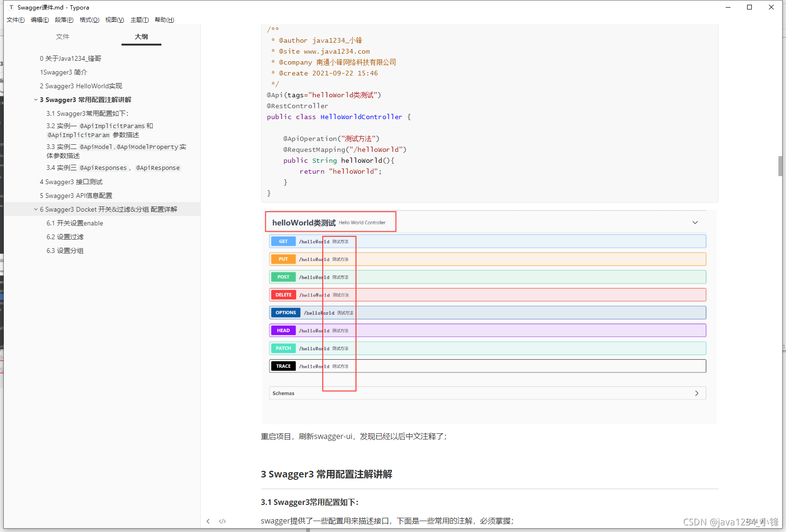Select outline heading 6 Swagger3 Docket 开关&过滤&分组

tap(109, 209)
